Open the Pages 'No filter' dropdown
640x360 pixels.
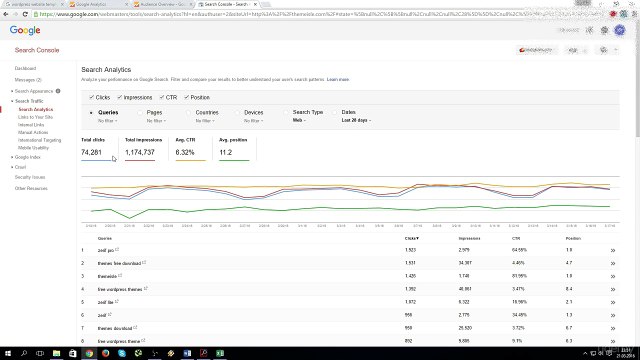(x=156, y=121)
